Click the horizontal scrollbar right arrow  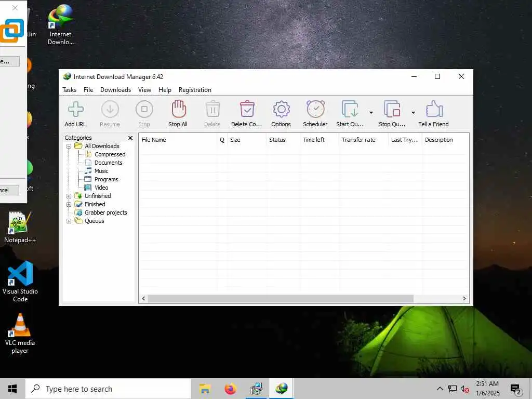click(x=464, y=299)
